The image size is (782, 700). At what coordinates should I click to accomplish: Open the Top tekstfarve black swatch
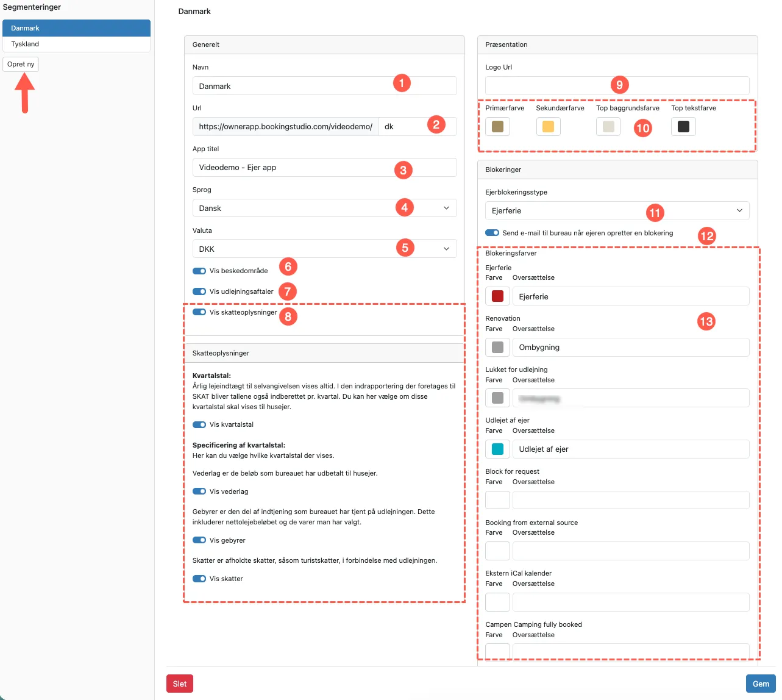[x=683, y=126]
